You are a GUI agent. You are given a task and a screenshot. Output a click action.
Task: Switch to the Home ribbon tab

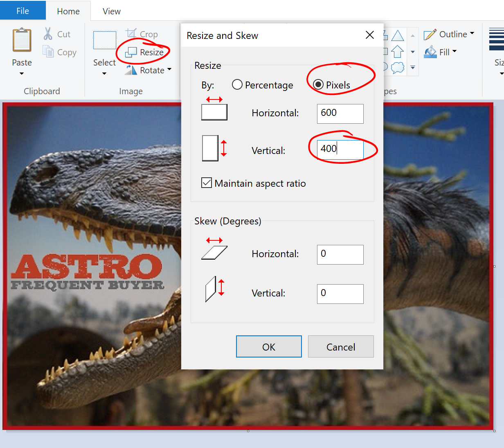point(68,11)
